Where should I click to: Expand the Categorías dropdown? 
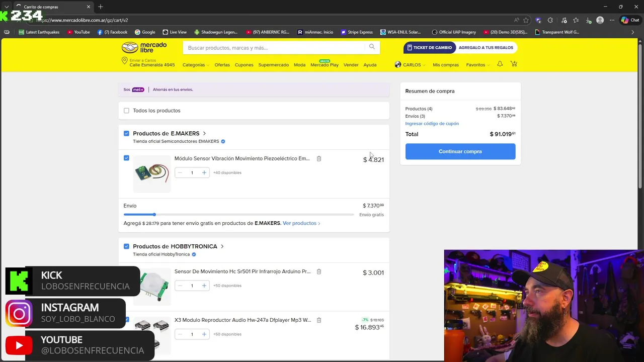(x=195, y=65)
